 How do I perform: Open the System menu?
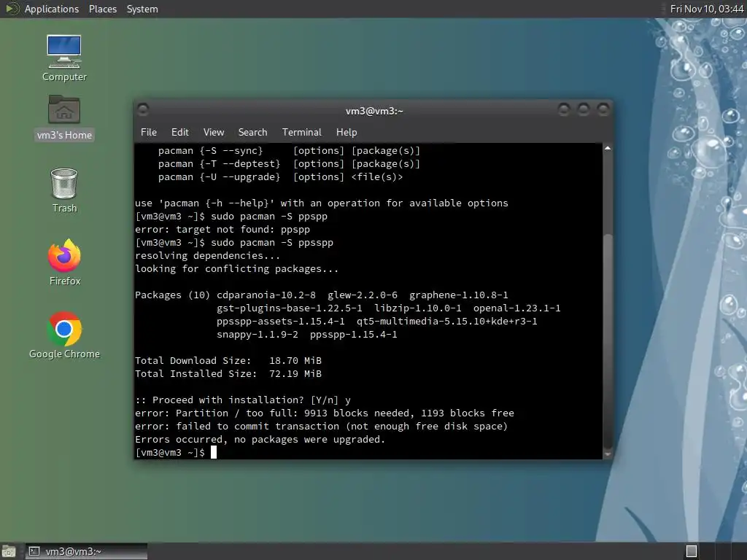click(142, 9)
